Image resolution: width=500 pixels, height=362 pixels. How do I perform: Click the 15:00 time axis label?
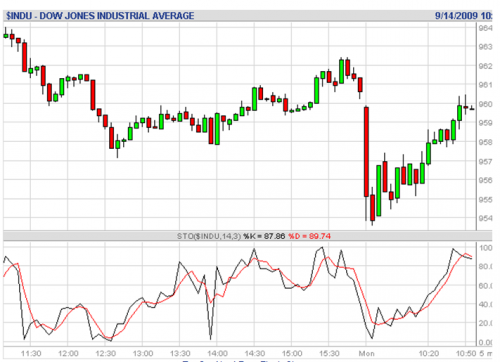(292, 353)
